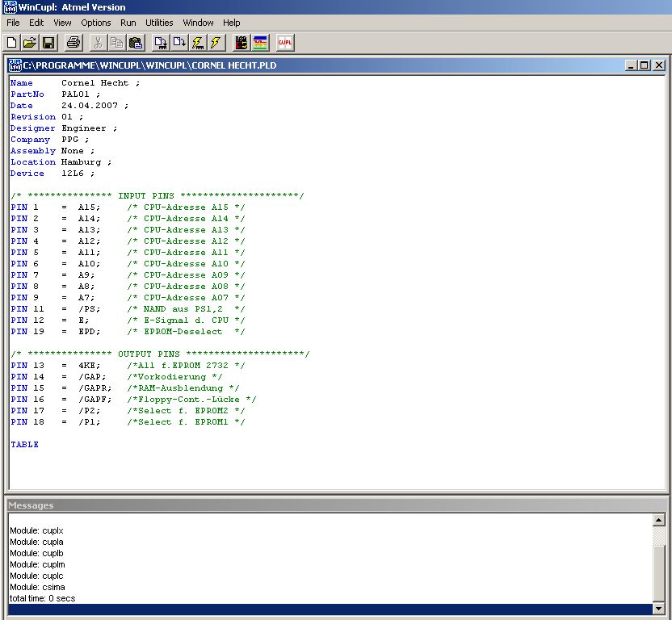Click the chip device programmer icon

(241, 42)
